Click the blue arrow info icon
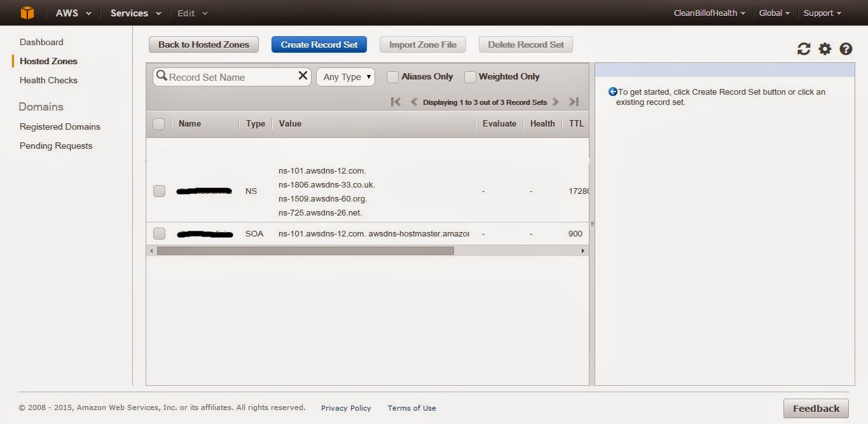 [612, 92]
